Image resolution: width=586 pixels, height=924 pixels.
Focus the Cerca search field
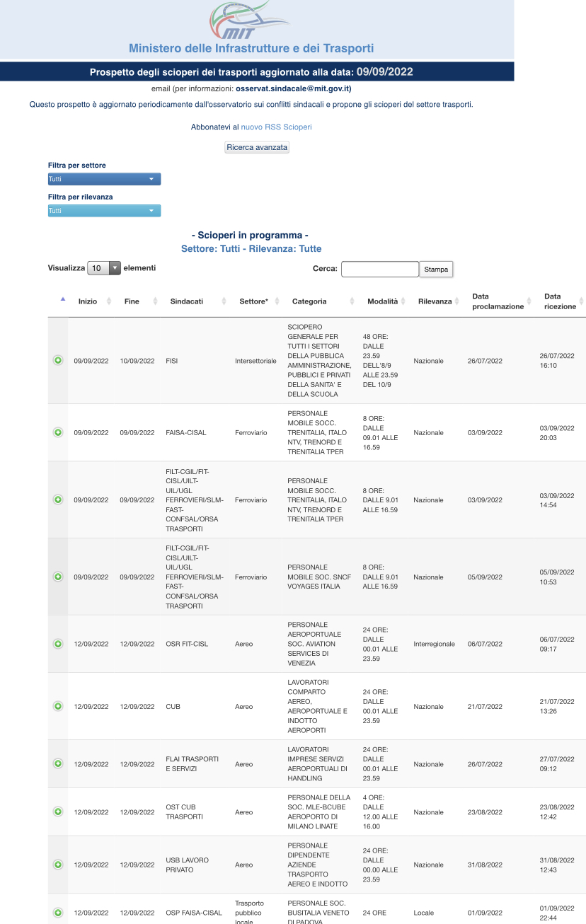pyautogui.click(x=379, y=270)
